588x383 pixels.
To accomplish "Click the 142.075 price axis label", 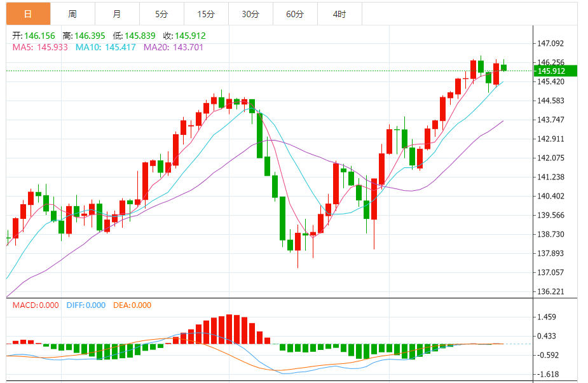I will click(550, 158).
